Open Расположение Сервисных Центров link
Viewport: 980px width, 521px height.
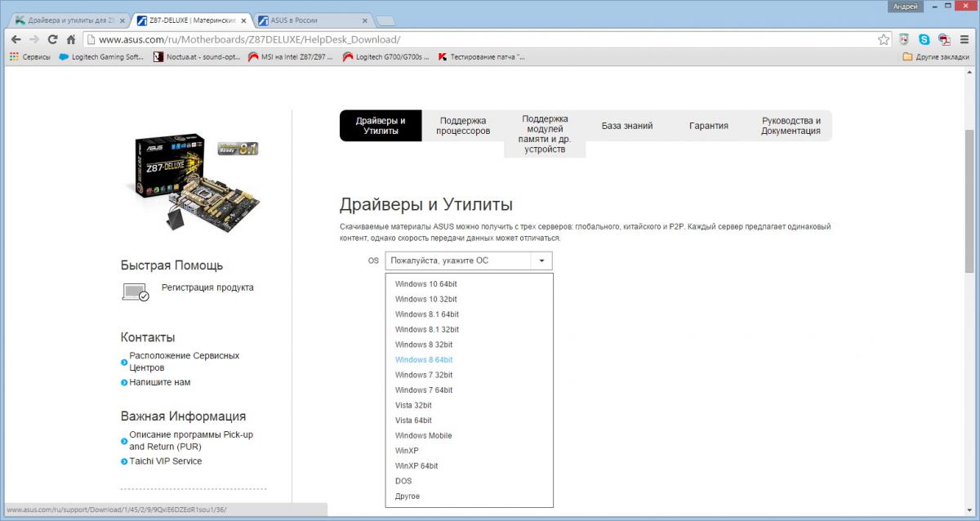click(185, 362)
